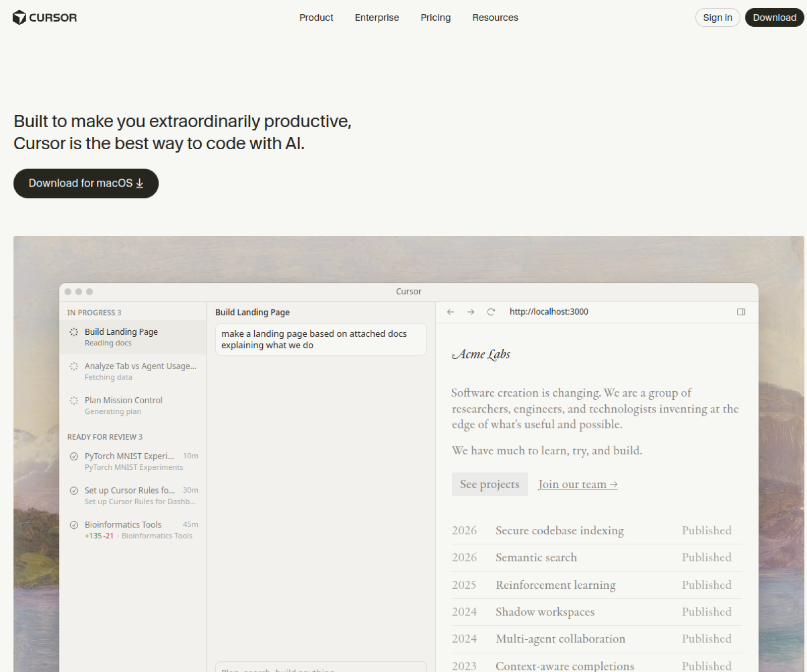The height and width of the screenshot is (672, 807).
Task: Click the localhost:3000 address field
Action: click(549, 312)
